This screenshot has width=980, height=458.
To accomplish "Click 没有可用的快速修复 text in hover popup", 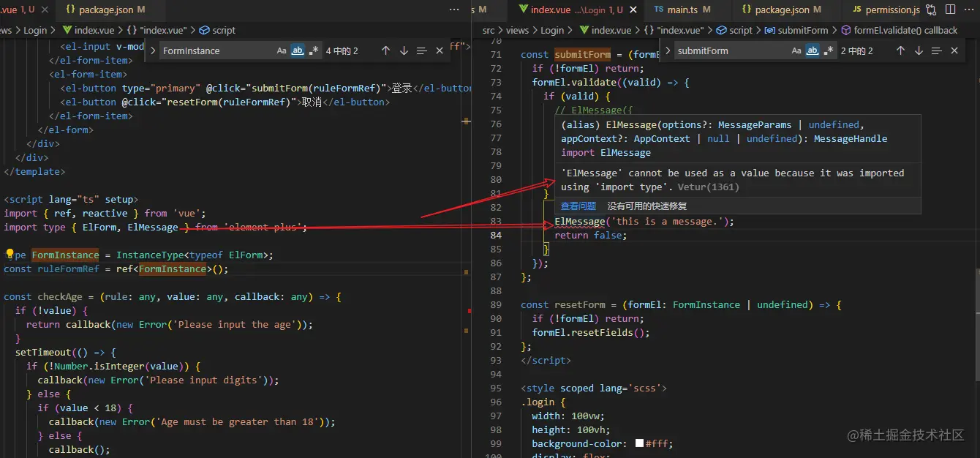I will click(x=647, y=206).
